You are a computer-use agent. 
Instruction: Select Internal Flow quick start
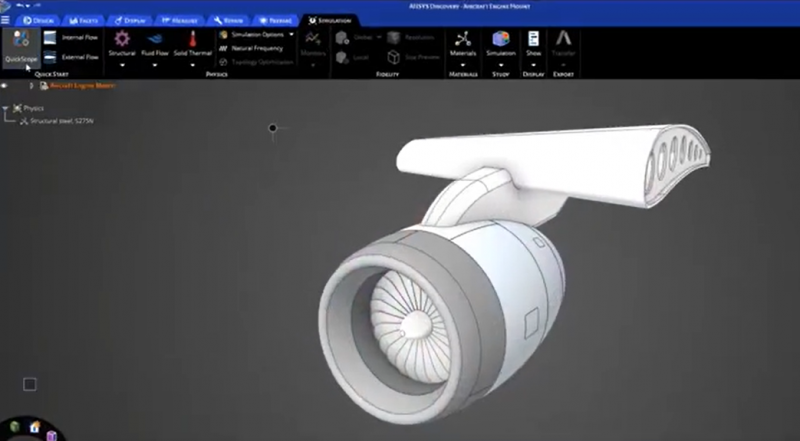pos(79,37)
